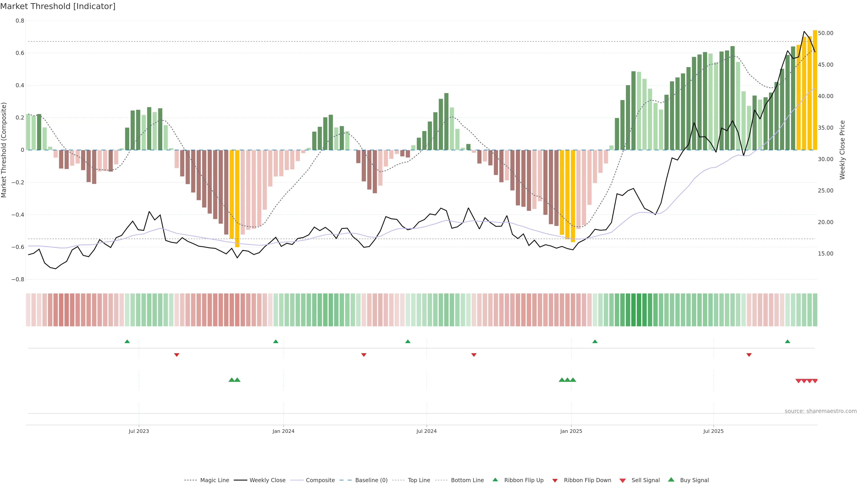Click the Buy Signal legend triangle icon

point(671,480)
